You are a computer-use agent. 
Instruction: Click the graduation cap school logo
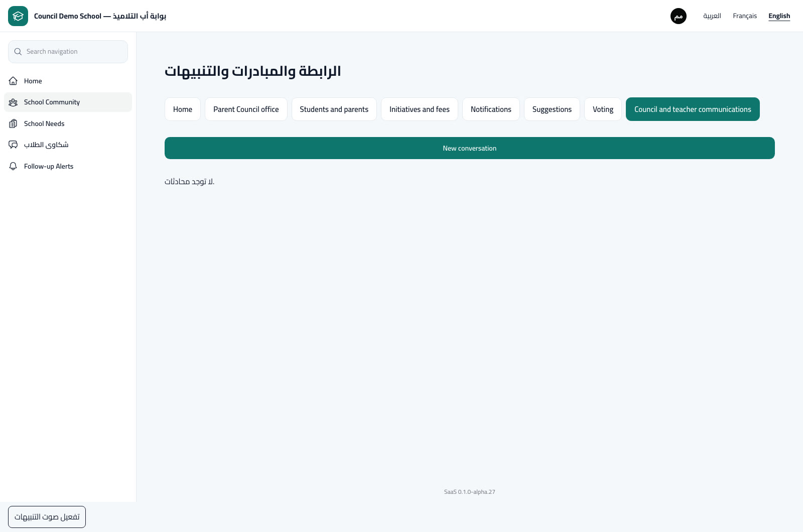(18, 16)
